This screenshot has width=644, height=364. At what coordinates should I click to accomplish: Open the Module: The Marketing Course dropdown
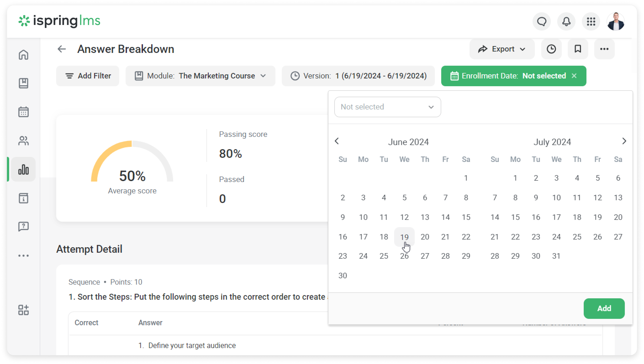point(200,76)
